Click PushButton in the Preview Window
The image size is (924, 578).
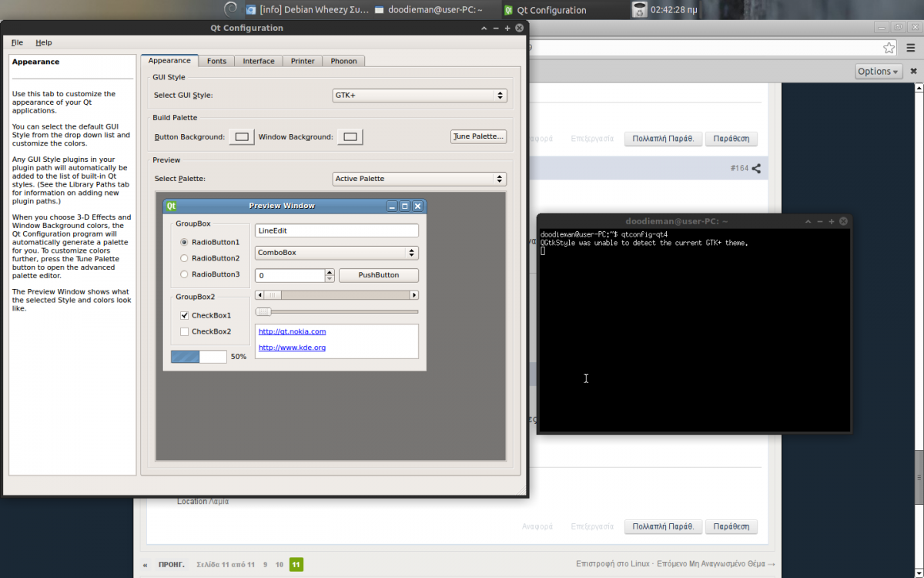pos(379,275)
